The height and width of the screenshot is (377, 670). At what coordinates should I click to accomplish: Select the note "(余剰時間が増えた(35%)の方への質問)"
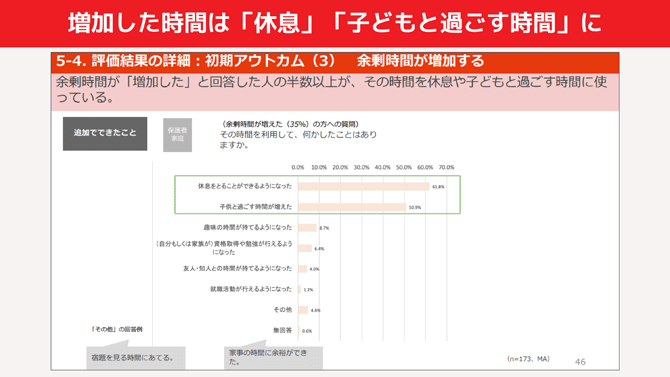(x=291, y=124)
